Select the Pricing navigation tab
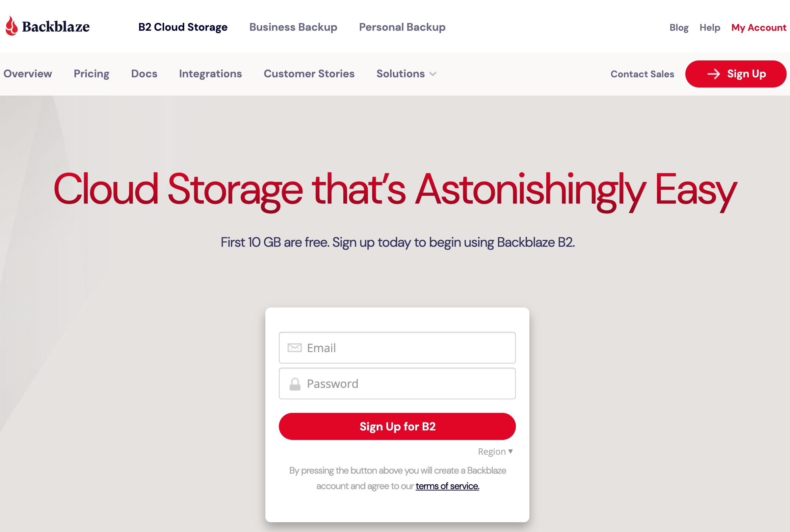 [91, 74]
